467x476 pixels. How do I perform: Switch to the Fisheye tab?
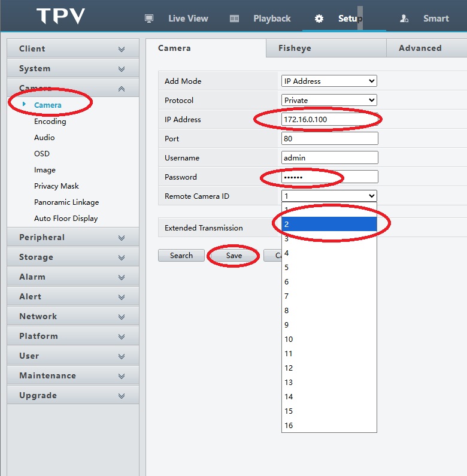(x=295, y=48)
